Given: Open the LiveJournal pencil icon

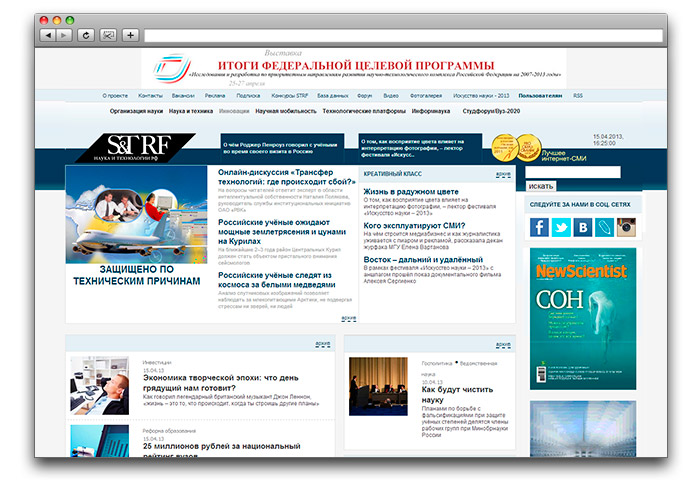Looking at the screenshot, I should coord(604,227).
